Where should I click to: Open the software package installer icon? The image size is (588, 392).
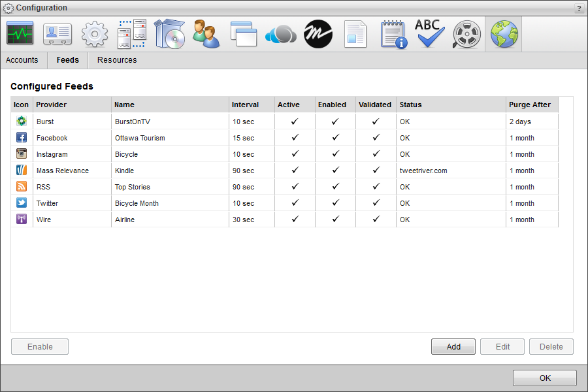[169, 33]
